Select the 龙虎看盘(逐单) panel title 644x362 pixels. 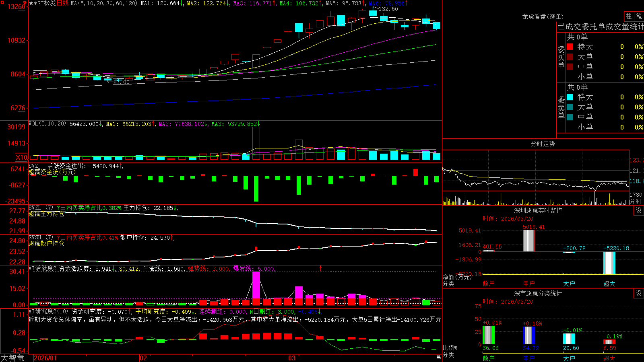[543, 16]
